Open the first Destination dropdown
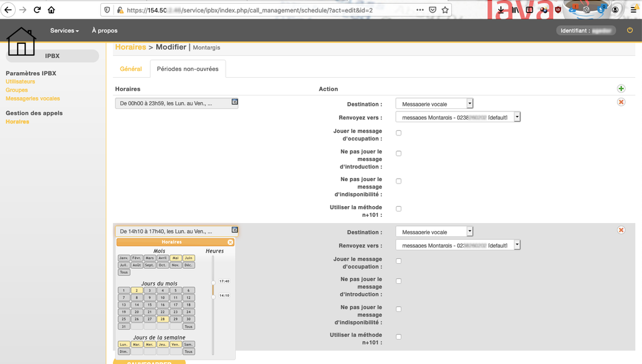Image resolution: width=642 pixels, height=364 pixels. point(434,104)
